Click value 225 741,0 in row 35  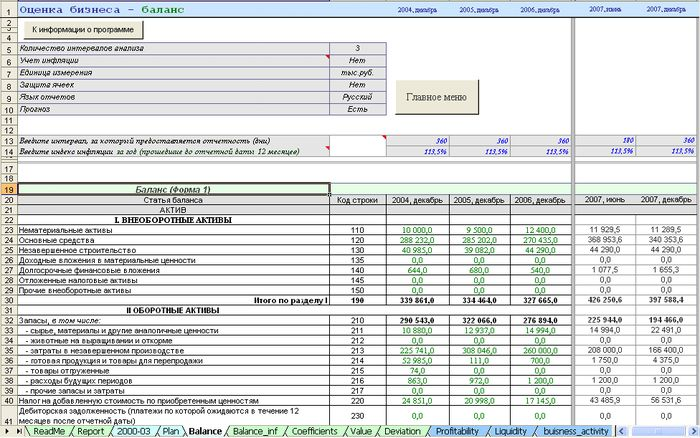[x=417, y=351]
